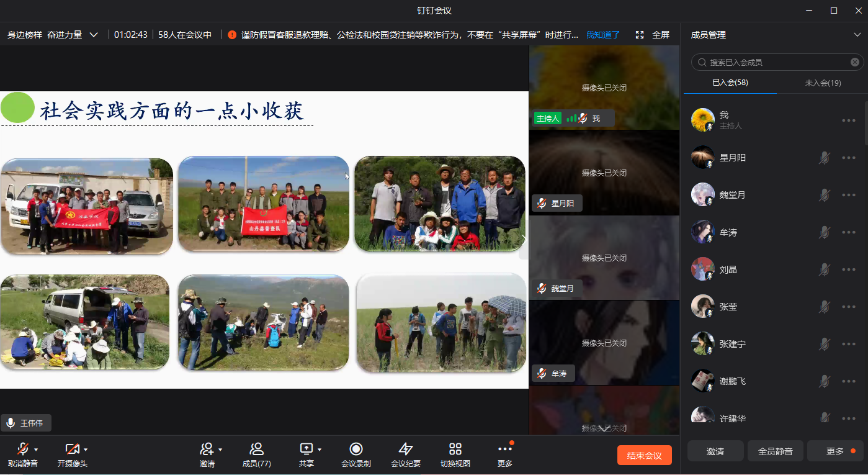Click the invite (邀请) icon in toolbar

[x=207, y=450]
